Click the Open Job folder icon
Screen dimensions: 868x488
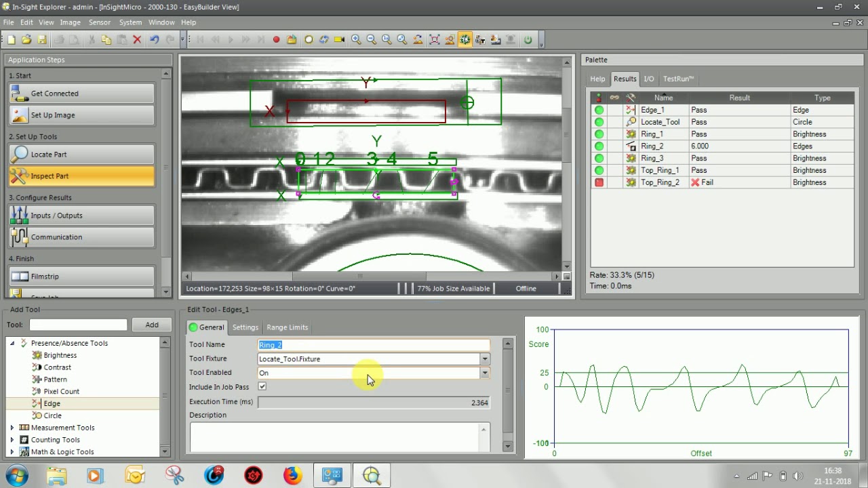coord(26,40)
